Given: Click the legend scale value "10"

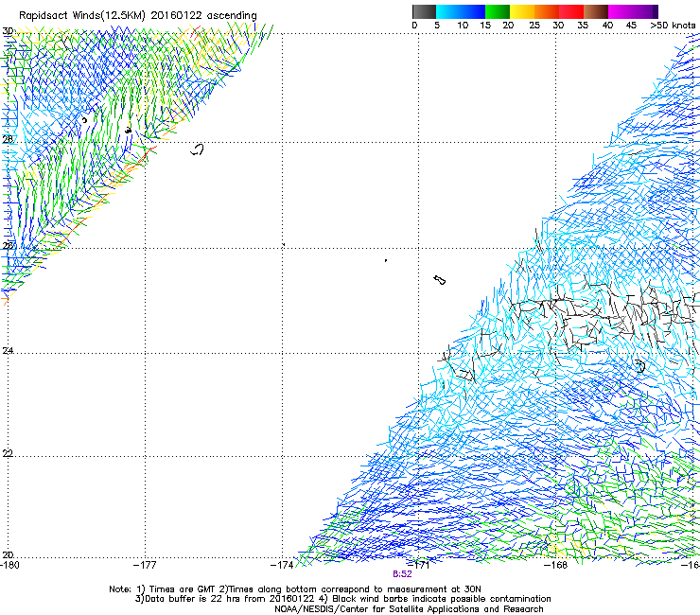Looking at the screenshot, I should (463, 26).
